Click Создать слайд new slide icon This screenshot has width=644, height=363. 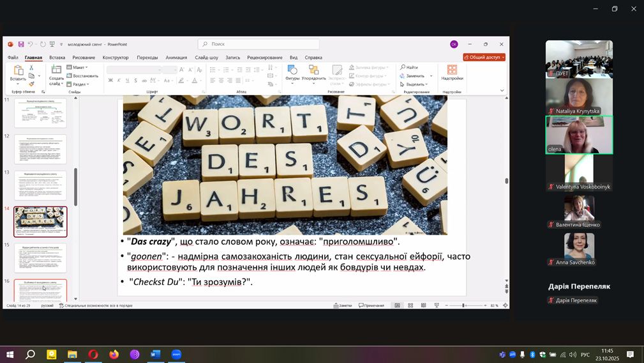(x=56, y=70)
